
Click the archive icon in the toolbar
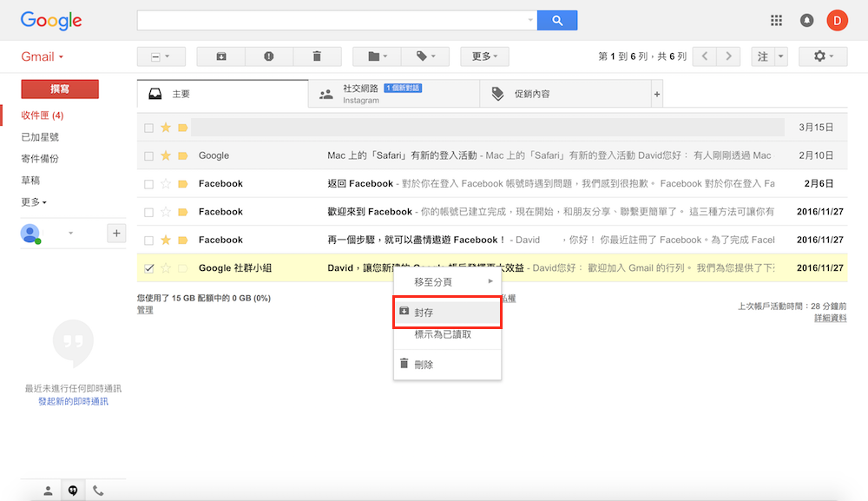[221, 56]
